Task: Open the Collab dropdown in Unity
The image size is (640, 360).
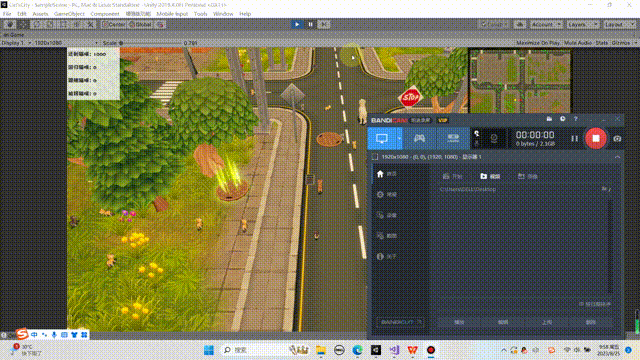Action: [493, 24]
